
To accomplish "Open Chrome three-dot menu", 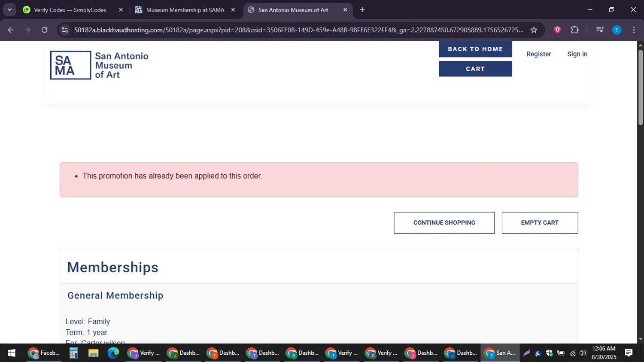I will tap(634, 30).
